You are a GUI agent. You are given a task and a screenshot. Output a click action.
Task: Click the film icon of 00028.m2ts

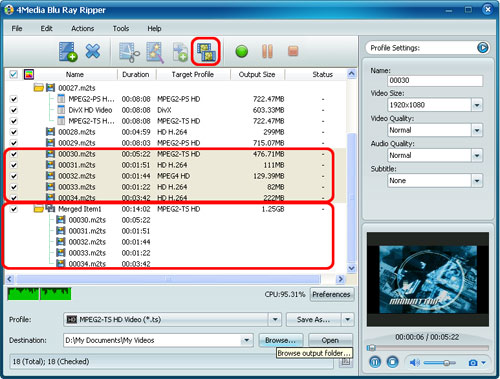(50, 132)
